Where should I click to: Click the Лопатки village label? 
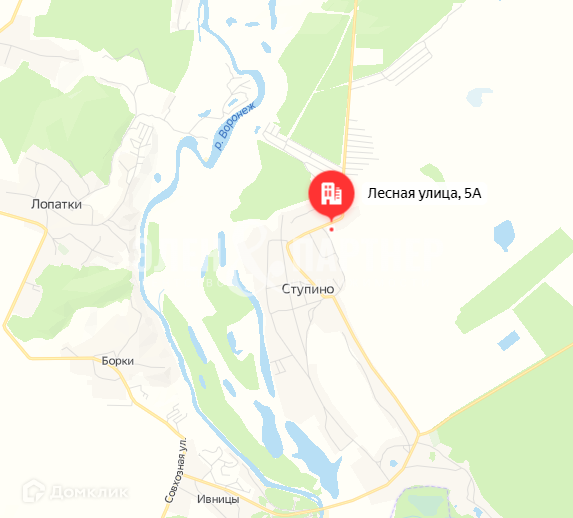[56, 204]
